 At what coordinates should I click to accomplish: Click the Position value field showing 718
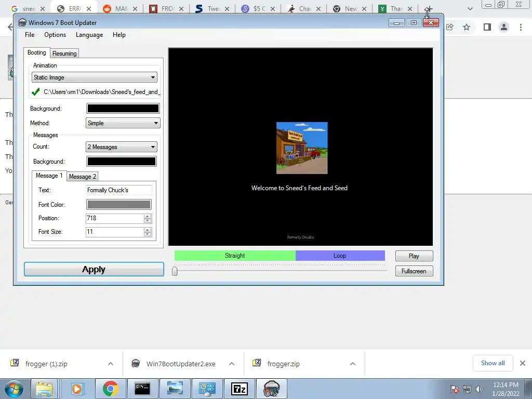coord(115,218)
